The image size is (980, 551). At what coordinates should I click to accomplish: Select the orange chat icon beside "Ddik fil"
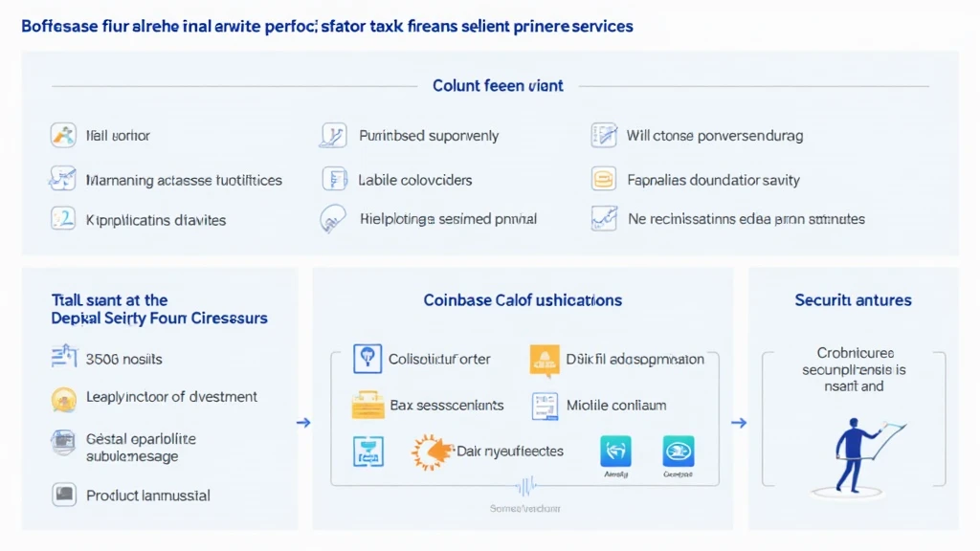(x=544, y=360)
